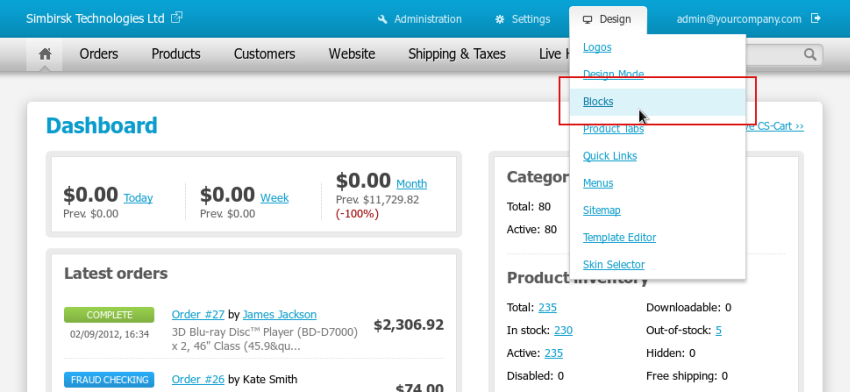This screenshot has height=392, width=850.
Task: Open Order #26 link
Action: point(198,379)
